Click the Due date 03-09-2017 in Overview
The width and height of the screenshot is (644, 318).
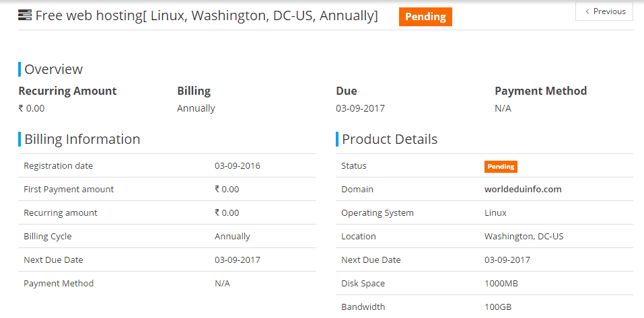pos(360,108)
